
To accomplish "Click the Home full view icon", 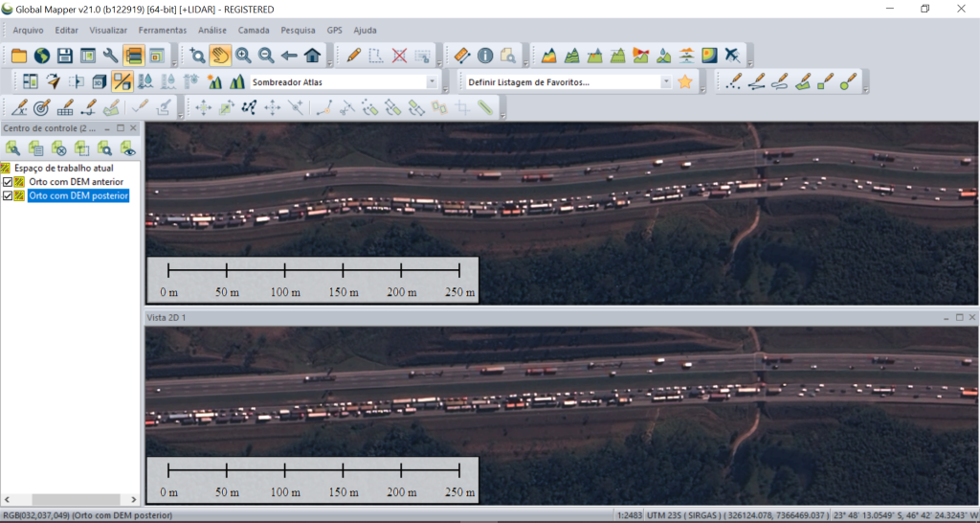I will tap(312, 56).
